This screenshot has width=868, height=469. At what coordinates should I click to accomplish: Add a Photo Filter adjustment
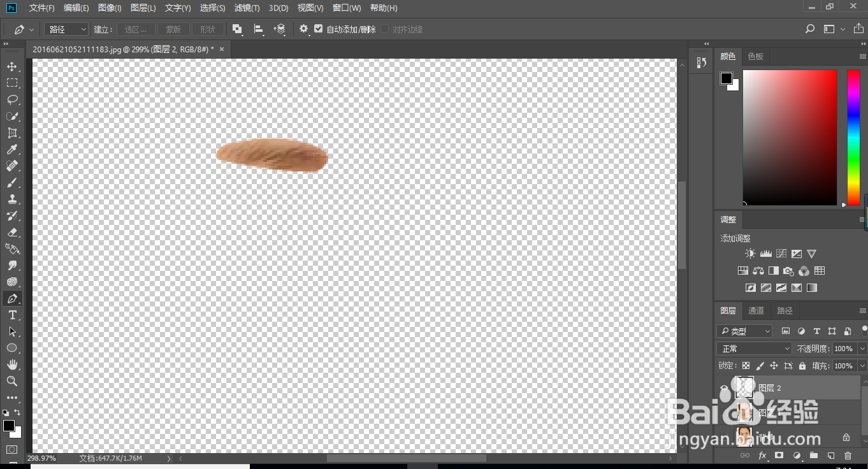[x=788, y=271]
